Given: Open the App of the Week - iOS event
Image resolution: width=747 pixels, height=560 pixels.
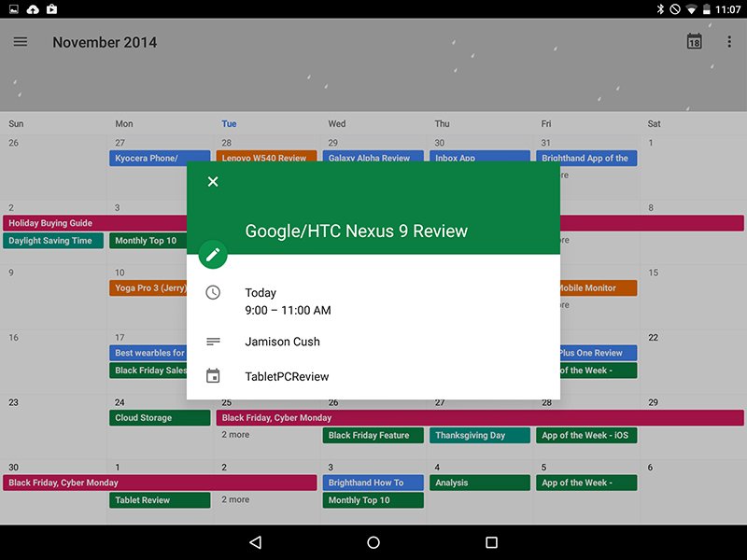Looking at the screenshot, I should coord(586,435).
